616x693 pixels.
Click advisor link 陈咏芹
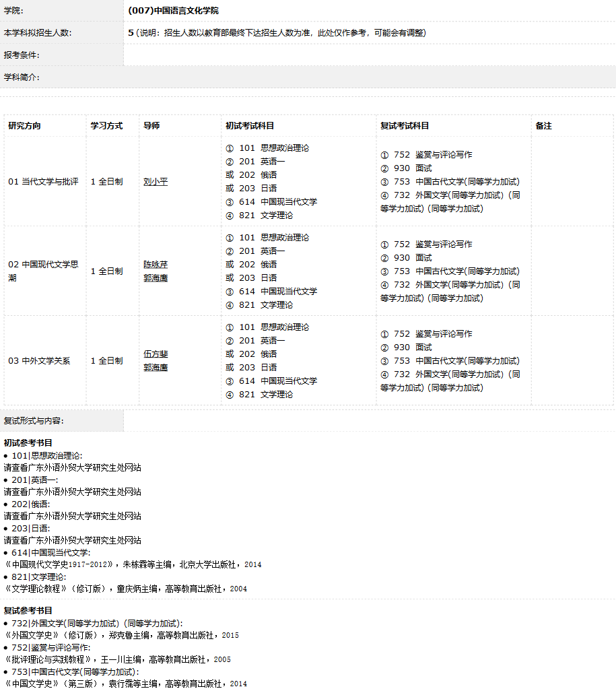click(156, 265)
